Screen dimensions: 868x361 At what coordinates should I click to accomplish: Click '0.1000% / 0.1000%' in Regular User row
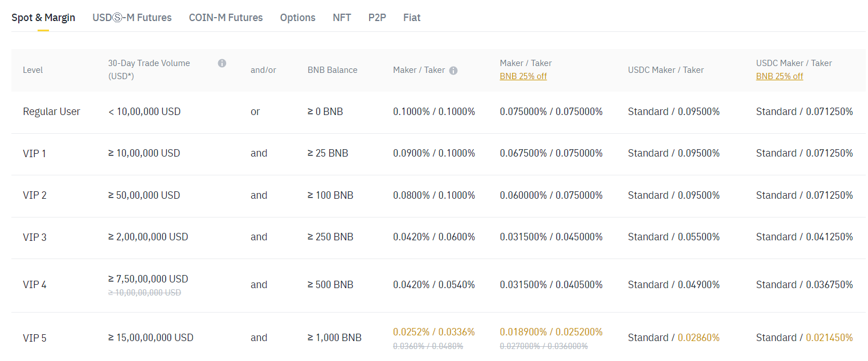tap(434, 112)
